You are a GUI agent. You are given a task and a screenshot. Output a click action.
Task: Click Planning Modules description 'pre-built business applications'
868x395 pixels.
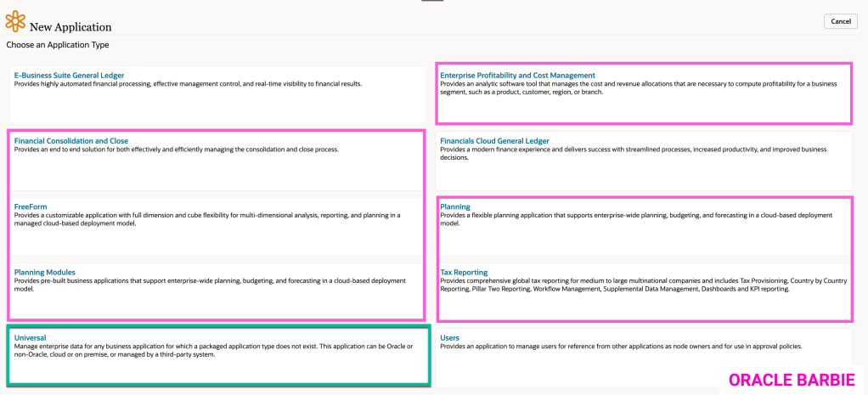(x=210, y=285)
